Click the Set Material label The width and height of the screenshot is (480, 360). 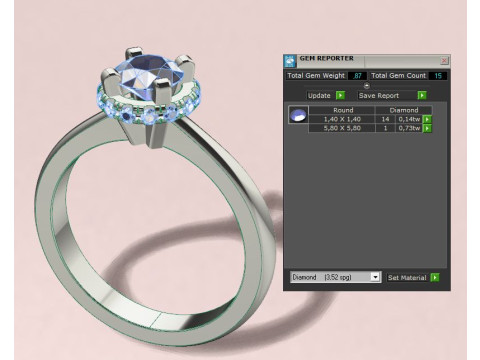407,278
